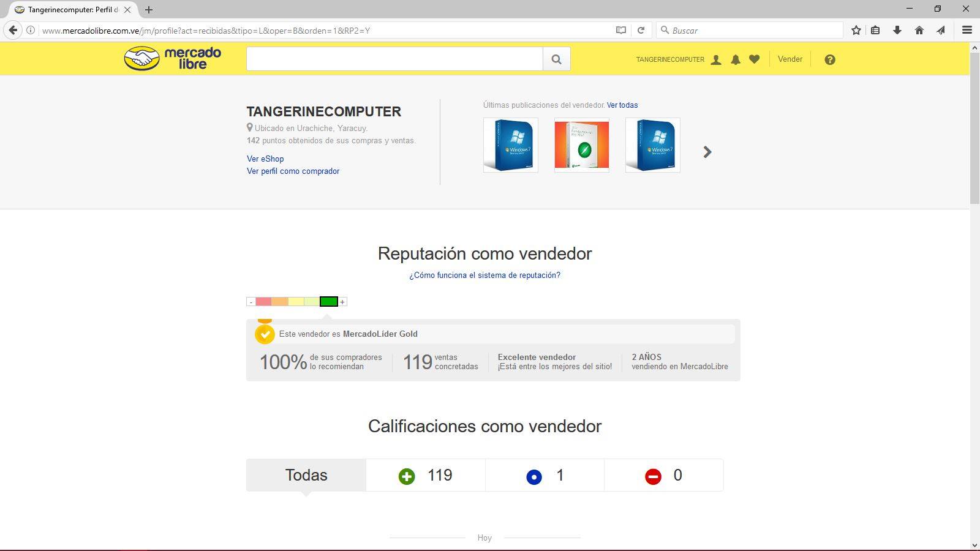This screenshot has height=551, width=980.
Task: Open the user profile icon
Action: [716, 59]
